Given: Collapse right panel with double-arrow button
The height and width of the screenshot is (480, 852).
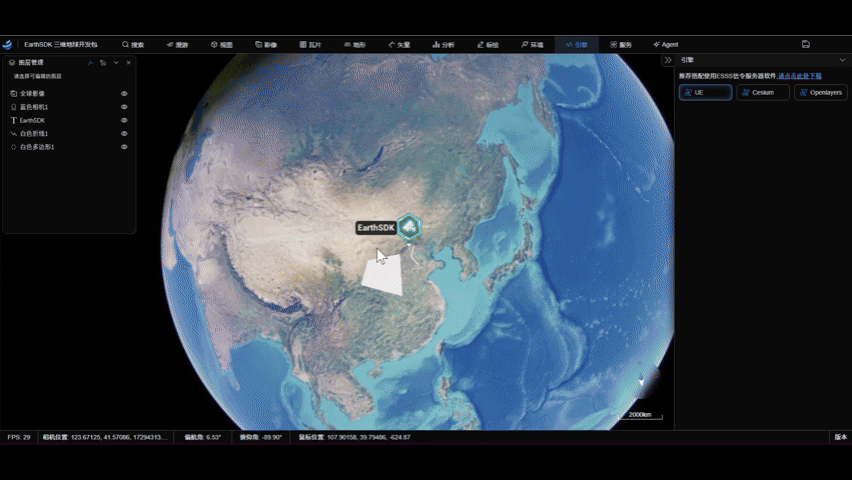Looking at the screenshot, I should (x=668, y=60).
